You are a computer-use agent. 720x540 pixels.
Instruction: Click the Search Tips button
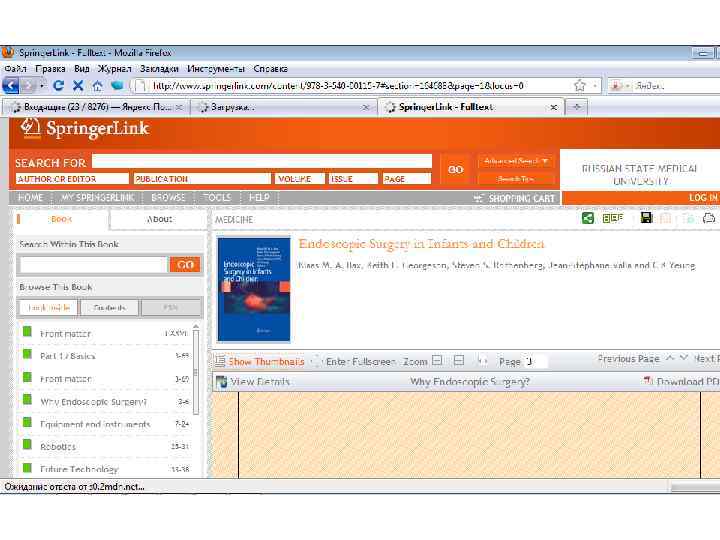click(x=516, y=179)
